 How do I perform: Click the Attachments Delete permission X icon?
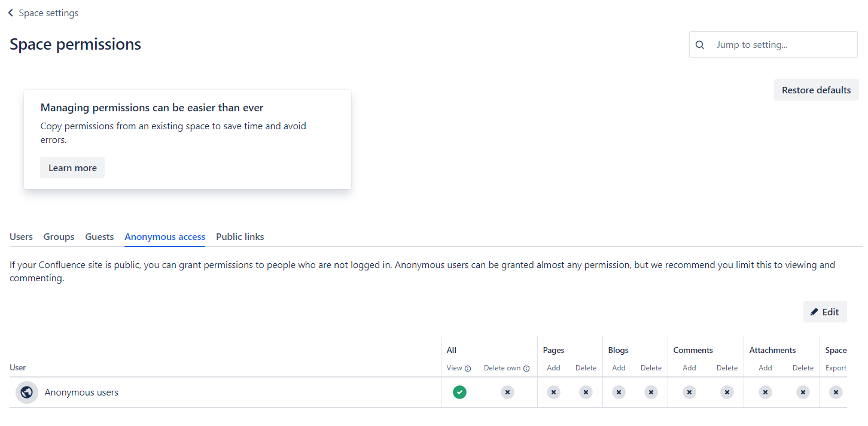pyautogui.click(x=803, y=392)
